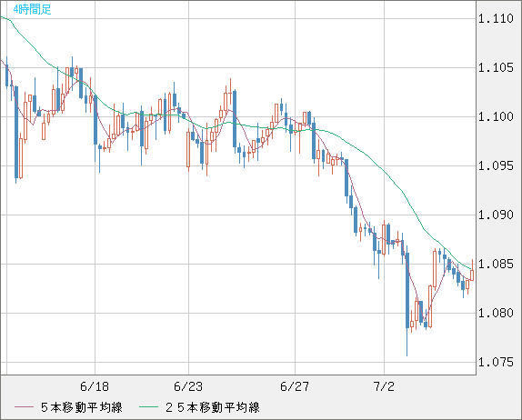Click the 25本移動平均線 legend text
This screenshot has height=420, width=522.
[213, 407]
